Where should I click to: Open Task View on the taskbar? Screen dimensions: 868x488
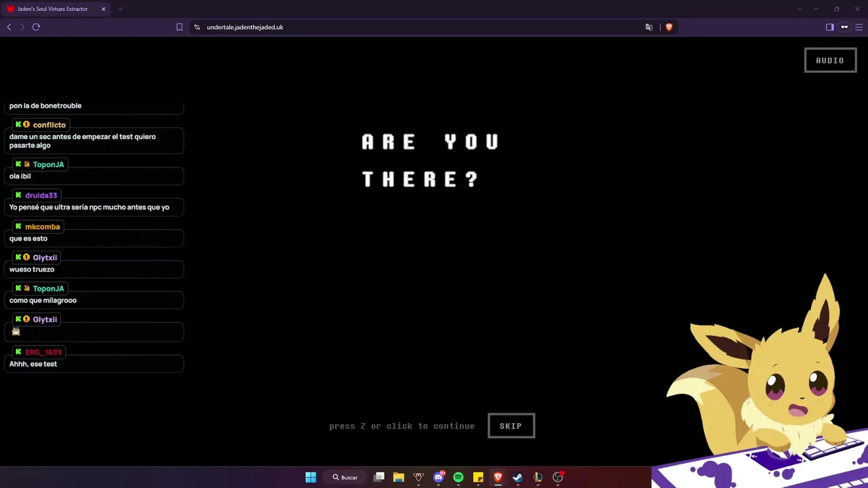tap(379, 477)
